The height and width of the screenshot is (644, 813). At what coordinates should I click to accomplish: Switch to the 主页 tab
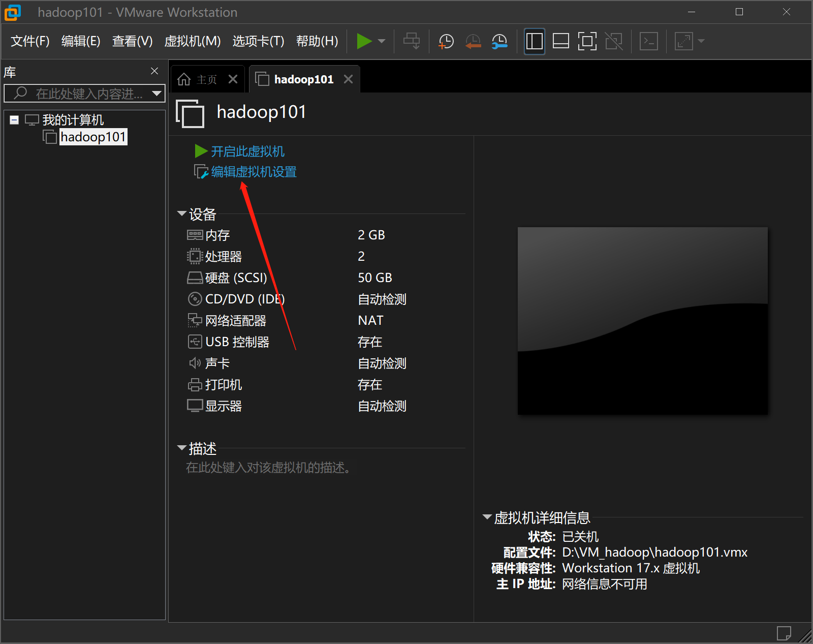coord(207,79)
